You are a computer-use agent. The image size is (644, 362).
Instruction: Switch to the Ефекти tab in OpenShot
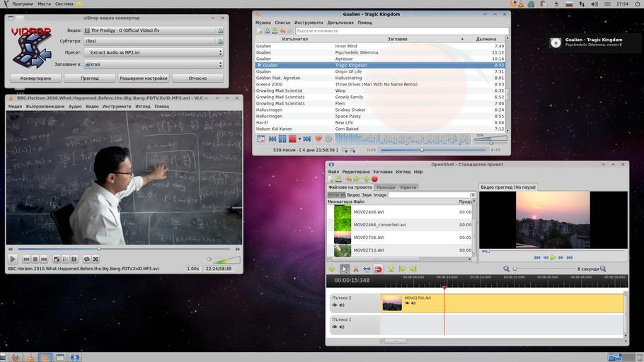(x=408, y=187)
